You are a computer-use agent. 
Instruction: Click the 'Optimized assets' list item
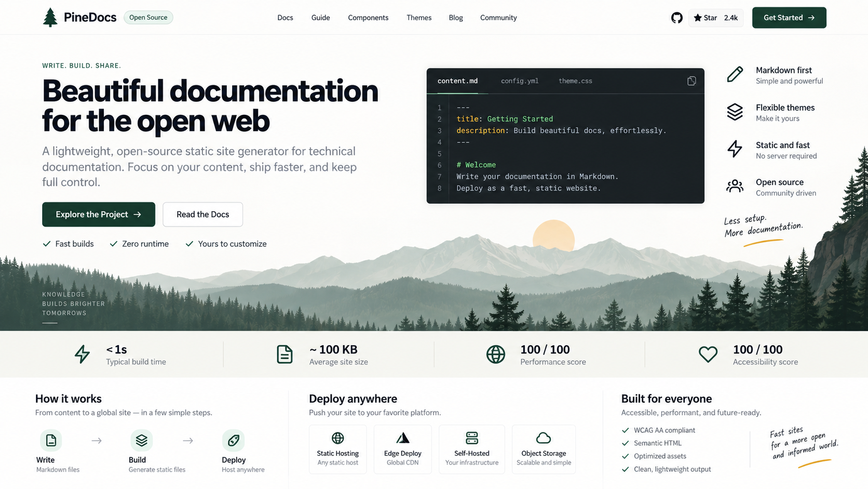654,456
